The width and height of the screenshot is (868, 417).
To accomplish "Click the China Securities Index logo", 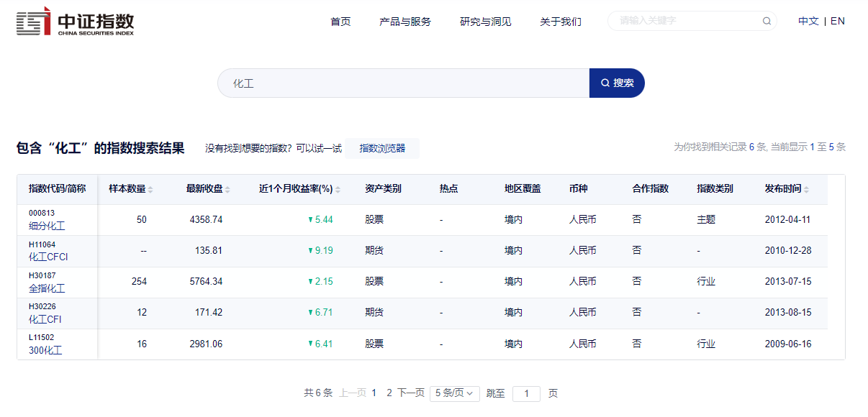I will [76, 22].
